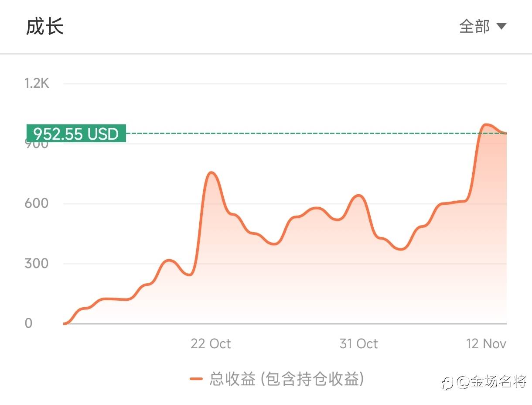
Task: Click the 600 y-axis label
Action: 35,203
